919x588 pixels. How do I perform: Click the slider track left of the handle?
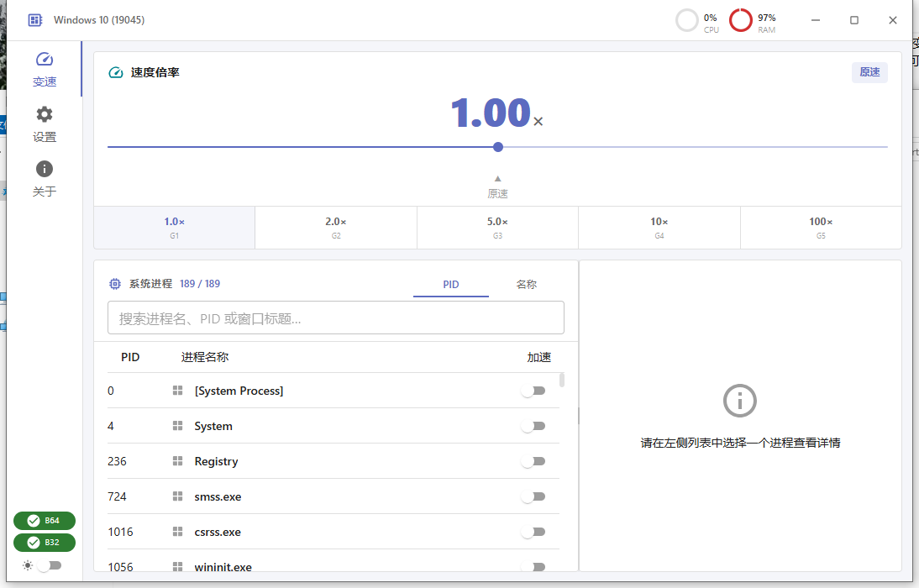[300, 147]
